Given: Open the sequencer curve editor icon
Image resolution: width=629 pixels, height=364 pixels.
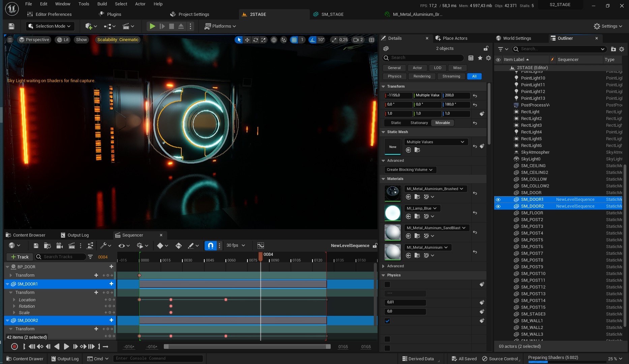Looking at the screenshot, I should 260,245.
